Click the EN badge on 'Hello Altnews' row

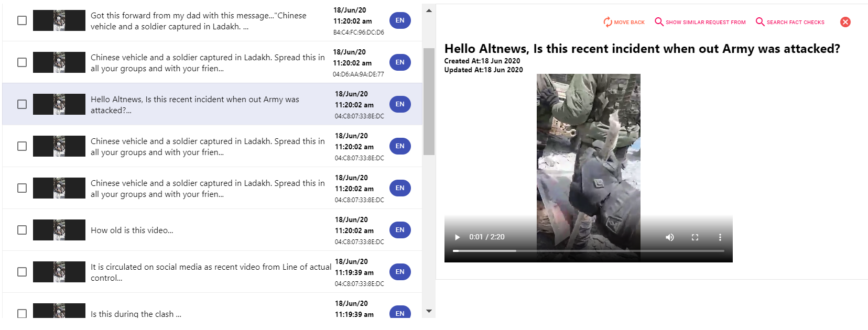coord(400,104)
